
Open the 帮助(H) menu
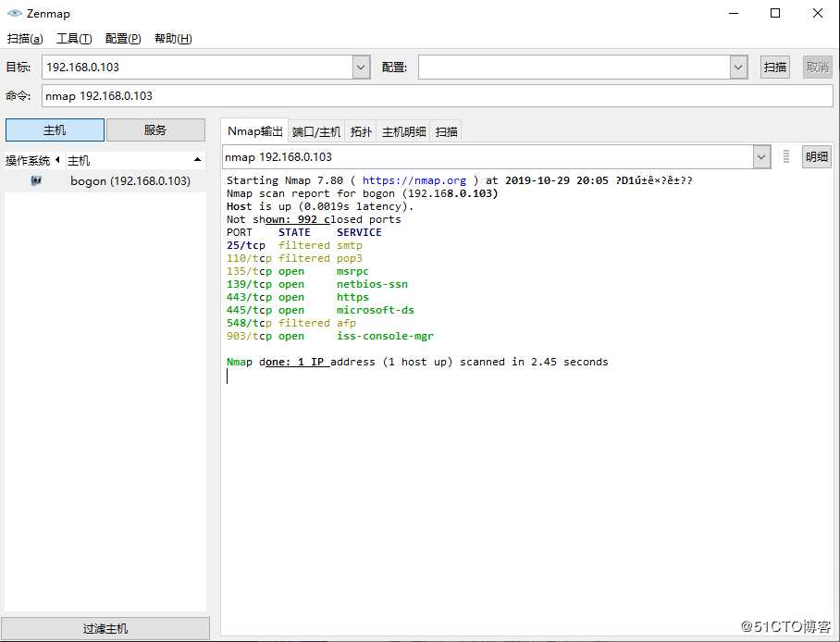coord(173,39)
